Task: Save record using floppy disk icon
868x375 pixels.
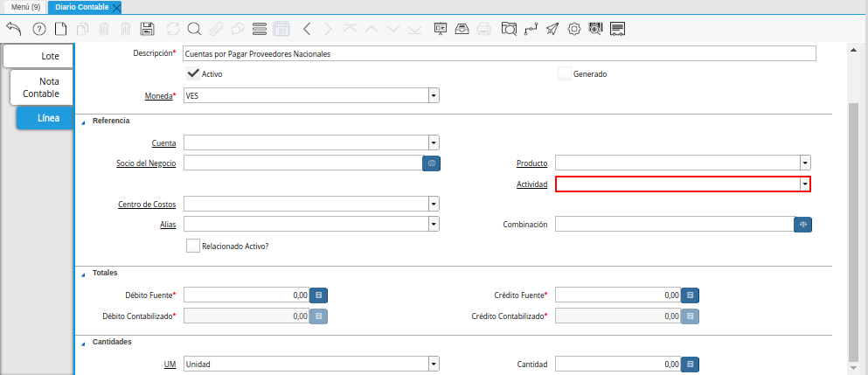Action: (x=148, y=29)
